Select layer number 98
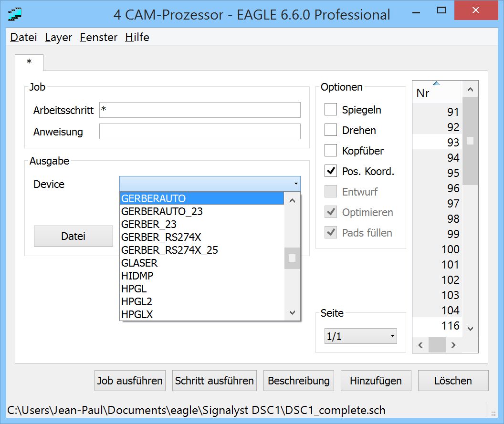Image resolution: width=504 pixels, height=424 pixels. click(x=437, y=219)
